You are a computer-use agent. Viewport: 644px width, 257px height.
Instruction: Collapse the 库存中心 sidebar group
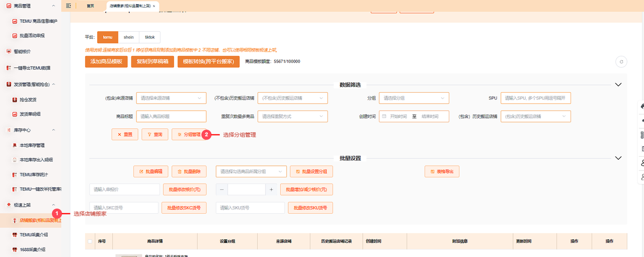click(53, 130)
